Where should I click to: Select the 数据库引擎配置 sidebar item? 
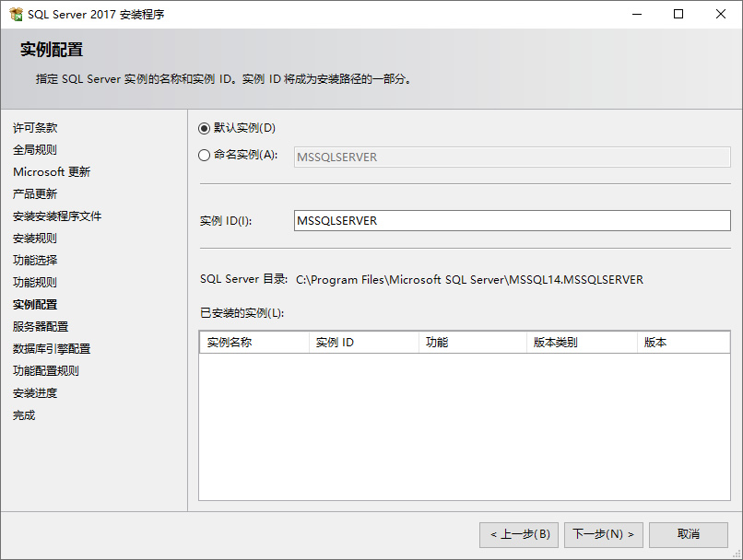52,349
